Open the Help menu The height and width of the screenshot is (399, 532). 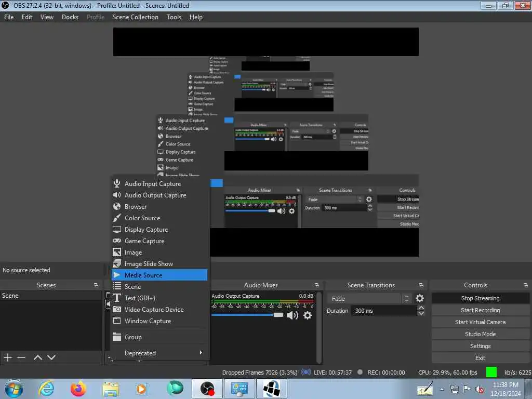pos(196,17)
